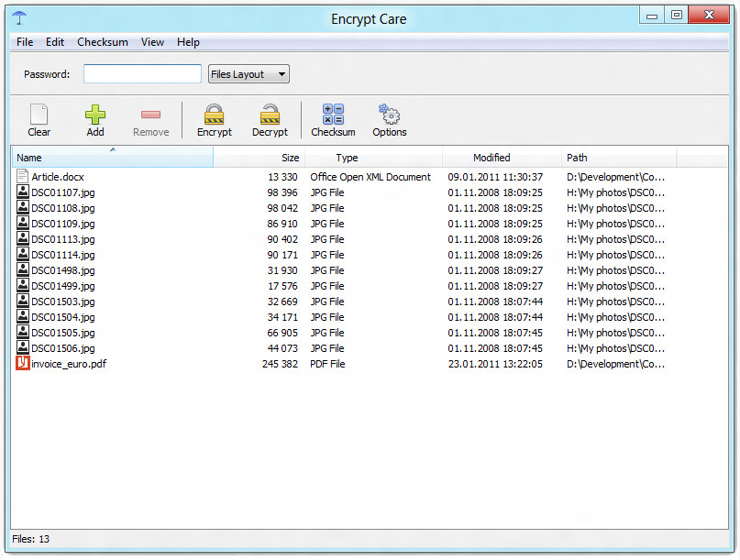
Task: Open the Help menu
Action: [x=188, y=42]
